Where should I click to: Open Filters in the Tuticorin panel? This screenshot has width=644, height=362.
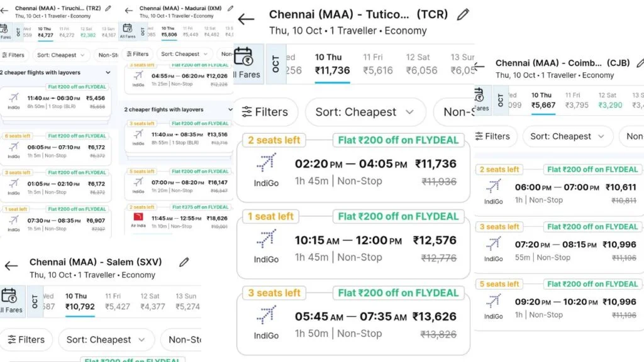pyautogui.click(x=266, y=112)
